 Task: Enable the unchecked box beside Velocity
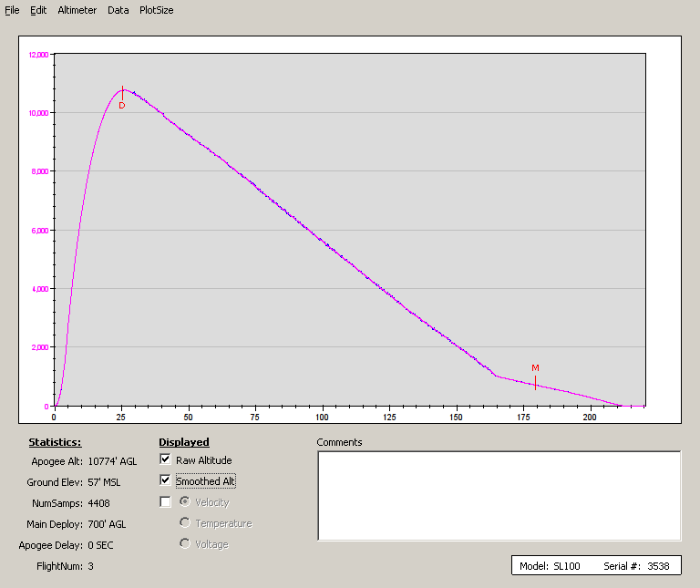click(165, 501)
